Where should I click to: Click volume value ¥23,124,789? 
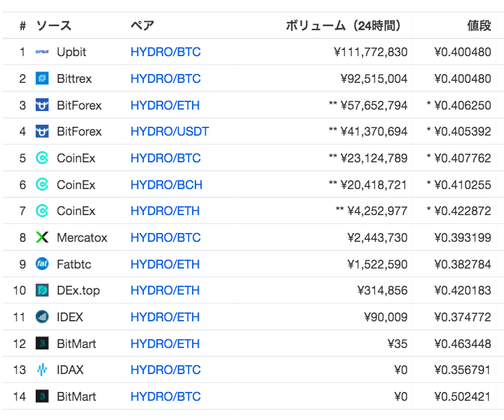point(374,158)
